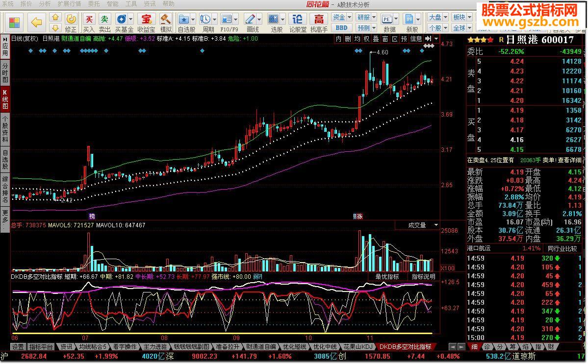The height and width of the screenshot is (364, 588).
Task: Open the 扩展行情 menu
Action: (x=69, y=4)
